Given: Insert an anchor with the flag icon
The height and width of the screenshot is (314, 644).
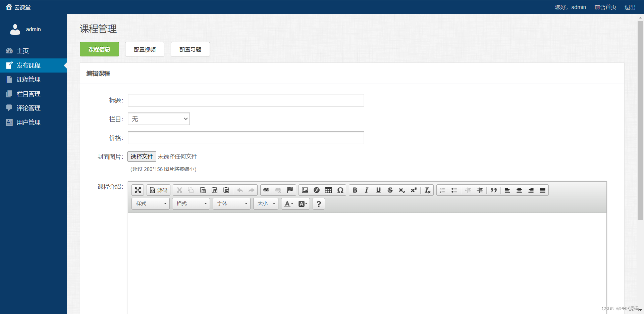Looking at the screenshot, I should 290,190.
